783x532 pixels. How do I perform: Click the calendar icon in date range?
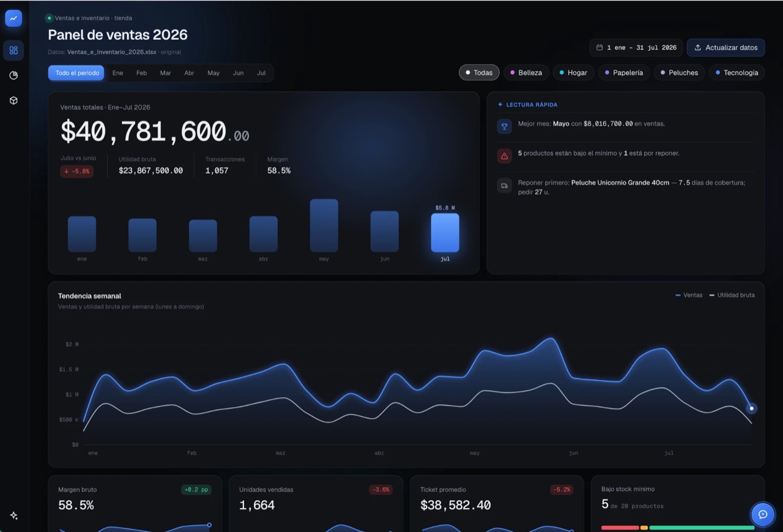point(599,48)
